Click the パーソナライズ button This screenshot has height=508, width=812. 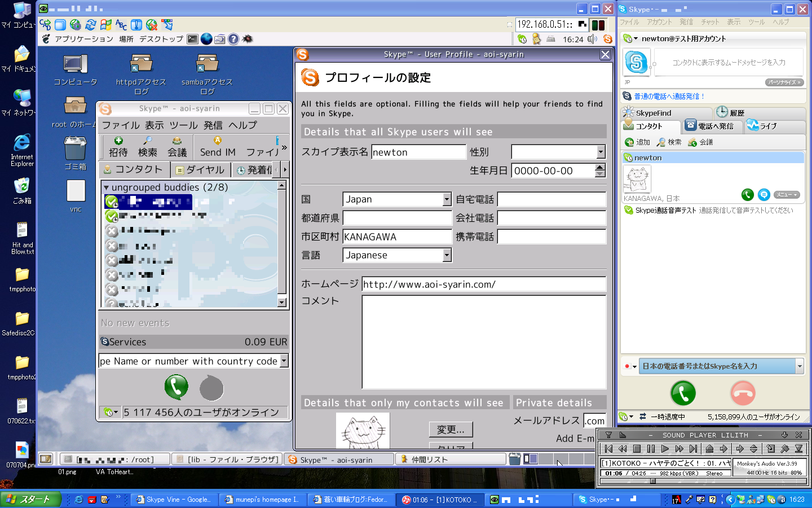click(x=784, y=82)
